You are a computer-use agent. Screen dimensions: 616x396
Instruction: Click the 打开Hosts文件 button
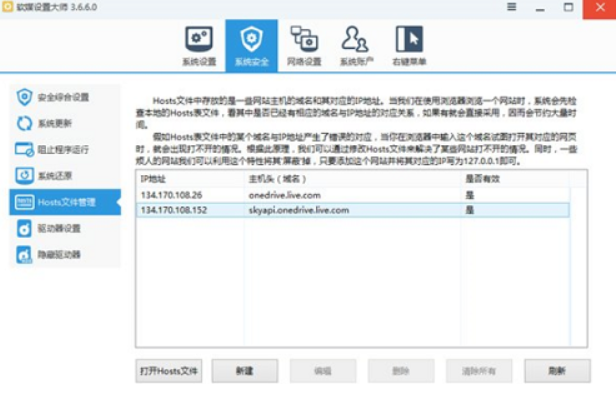click(x=169, y=371)
